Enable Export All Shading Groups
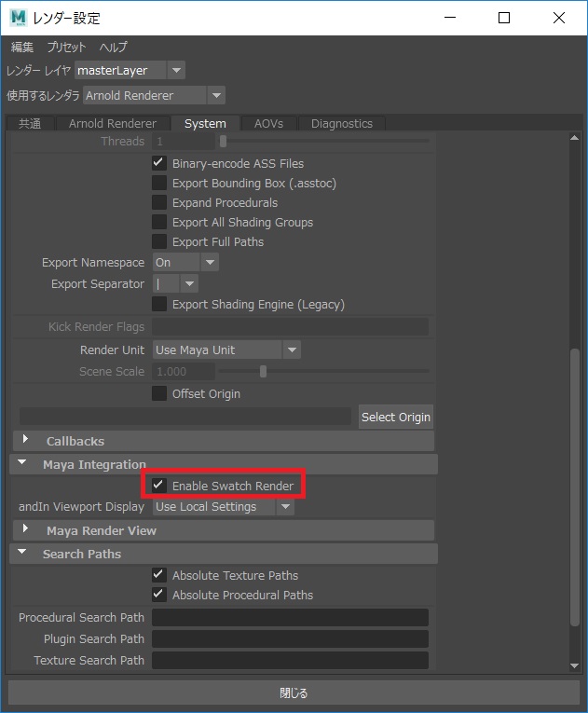Screen dimensions: 588x713 coord(159,222)
